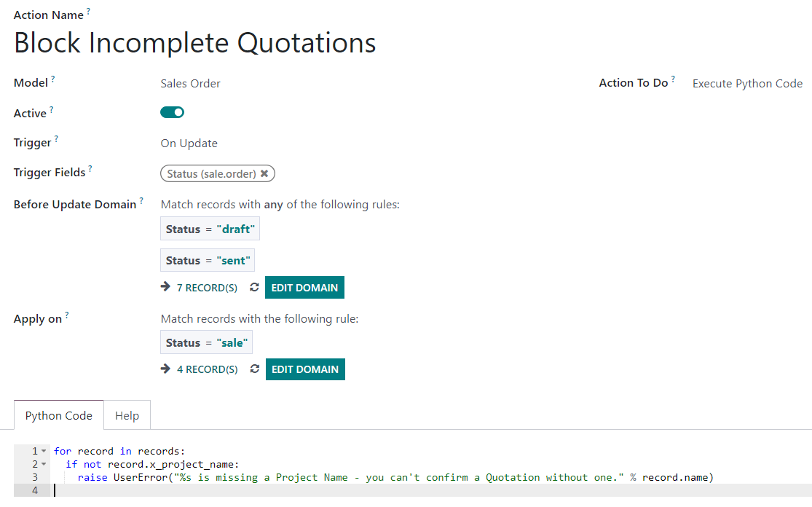Collapse code fold arrow on line 1
The image size is (812, 507).
pos(44,452)
